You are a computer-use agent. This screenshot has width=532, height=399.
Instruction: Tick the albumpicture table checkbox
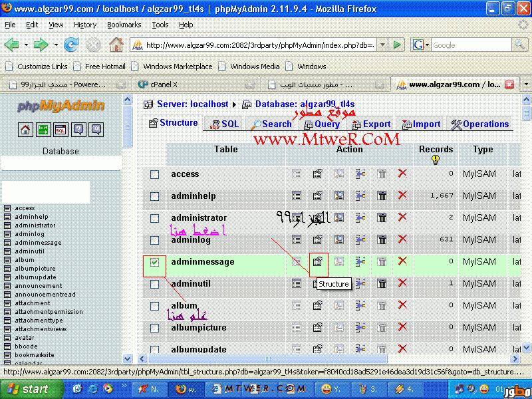point(154,328)
